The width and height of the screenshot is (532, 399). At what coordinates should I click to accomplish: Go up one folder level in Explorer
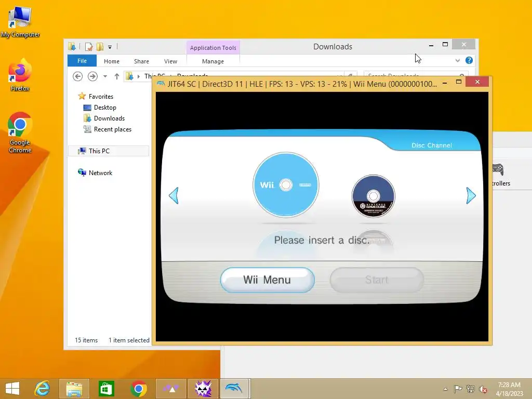117,76
